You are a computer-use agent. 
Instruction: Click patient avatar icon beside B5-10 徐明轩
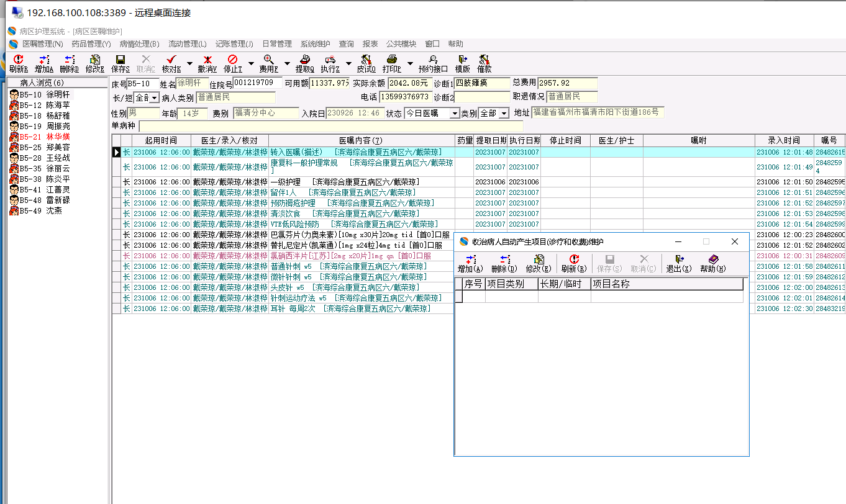coord(13,95)
